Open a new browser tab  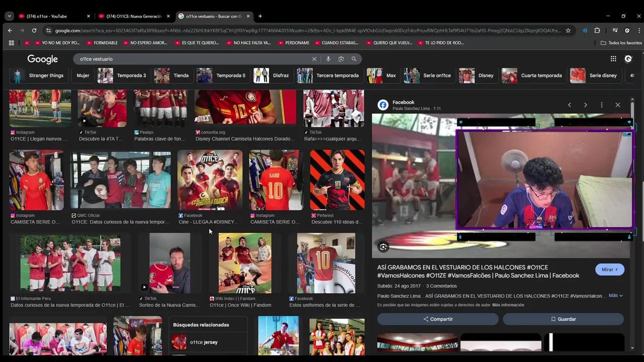click(260, 16)
